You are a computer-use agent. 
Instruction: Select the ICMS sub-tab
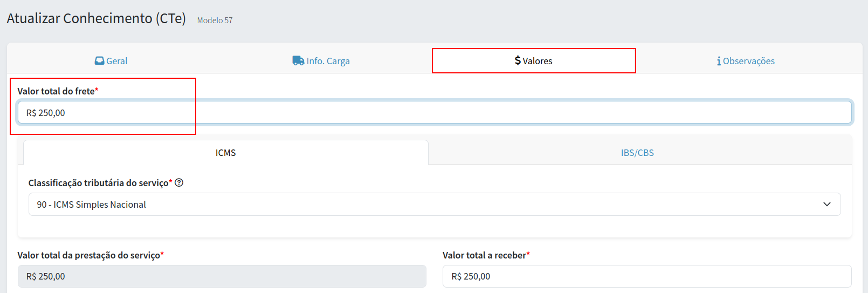(225, 153)
